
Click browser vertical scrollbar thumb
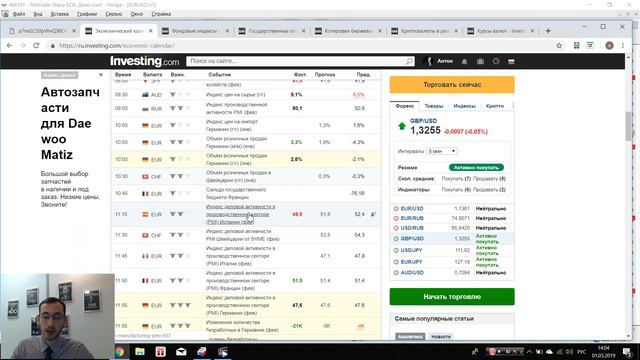pos(629,127)
